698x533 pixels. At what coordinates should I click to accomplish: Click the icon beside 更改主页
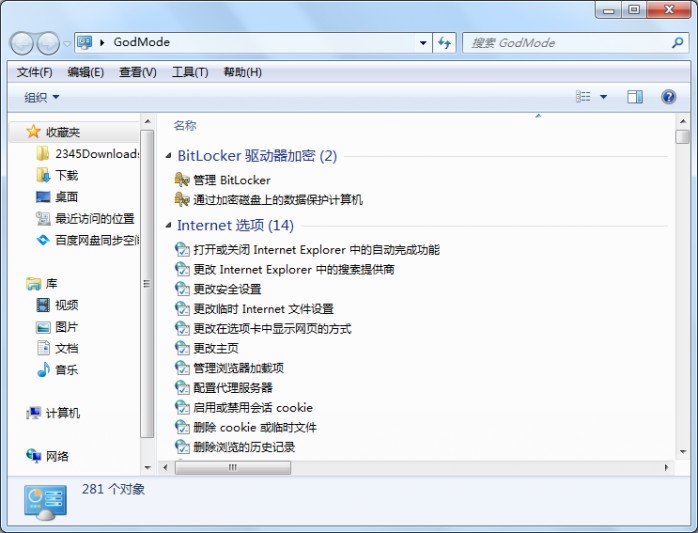182,348
